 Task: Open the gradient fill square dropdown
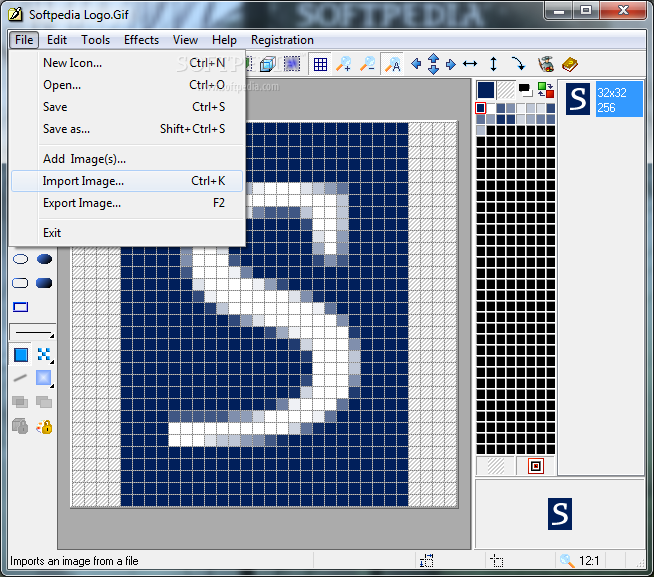coord(44,378)
